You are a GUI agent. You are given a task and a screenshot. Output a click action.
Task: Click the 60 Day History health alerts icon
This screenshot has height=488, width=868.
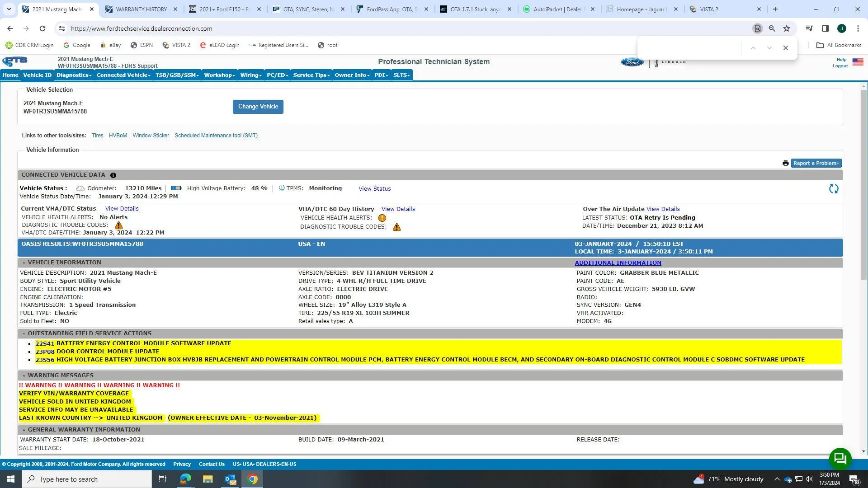382,218
